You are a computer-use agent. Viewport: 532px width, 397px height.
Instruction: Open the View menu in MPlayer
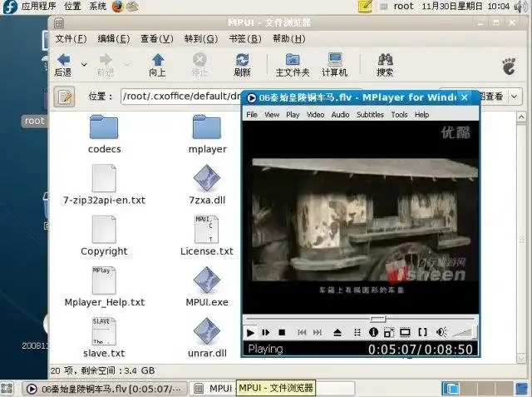coord(272,115)
